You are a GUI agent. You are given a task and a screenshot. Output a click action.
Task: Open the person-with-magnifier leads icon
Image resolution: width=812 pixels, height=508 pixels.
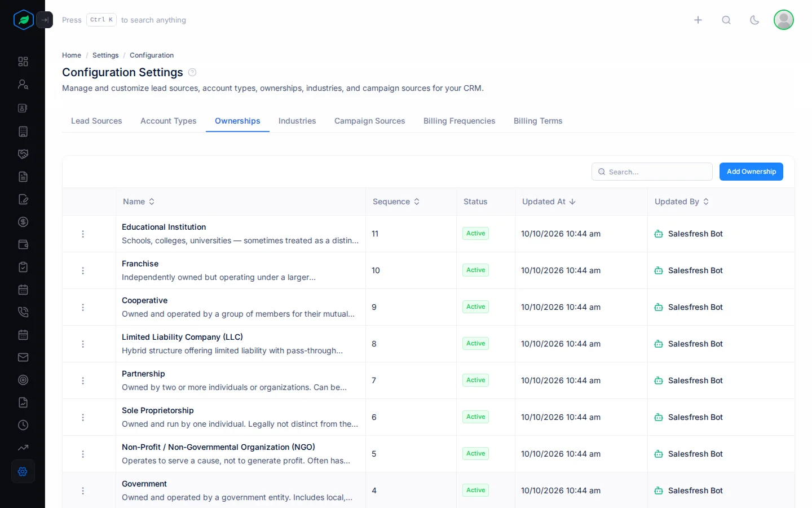(x=23, y=84)
